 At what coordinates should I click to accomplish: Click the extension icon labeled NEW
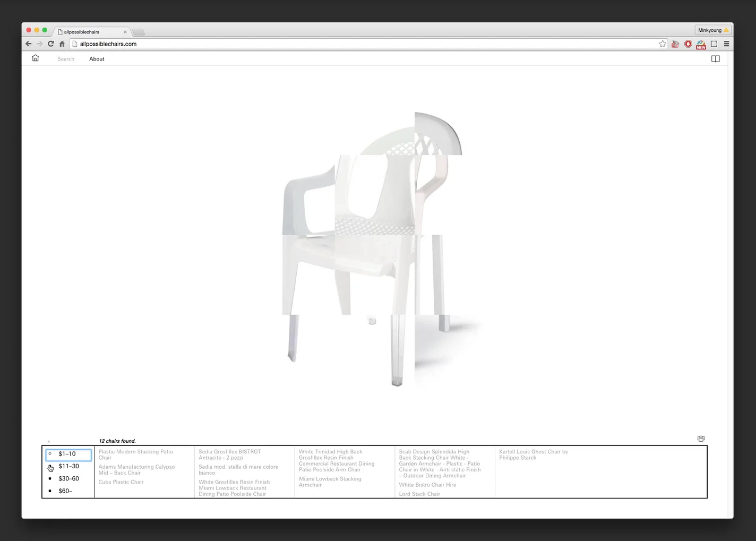pyautogui.click(x=701, y=44)
